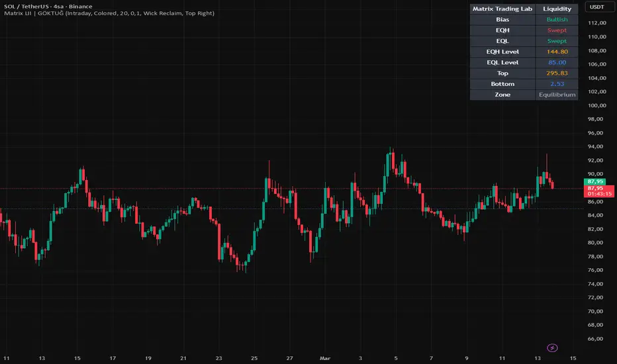Click the 85.00 EQL level value
Viewport: 617px width, 364px height.
[557, 62]
